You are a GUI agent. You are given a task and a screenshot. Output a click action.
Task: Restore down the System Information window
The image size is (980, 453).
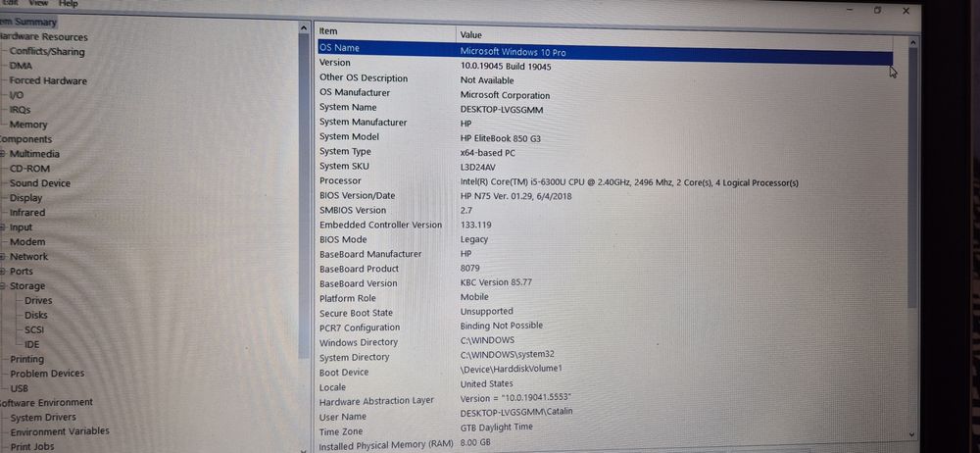pyautogui.click(x=877, y=10)
